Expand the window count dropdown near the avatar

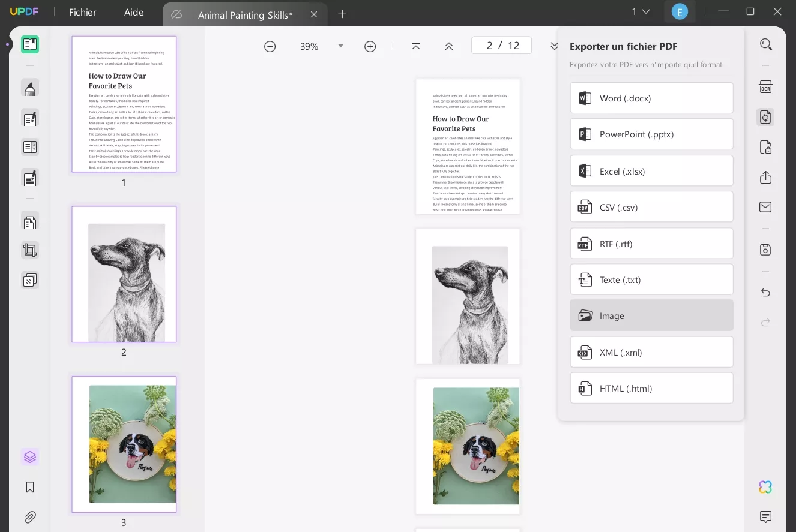click(x=645, y=11)
